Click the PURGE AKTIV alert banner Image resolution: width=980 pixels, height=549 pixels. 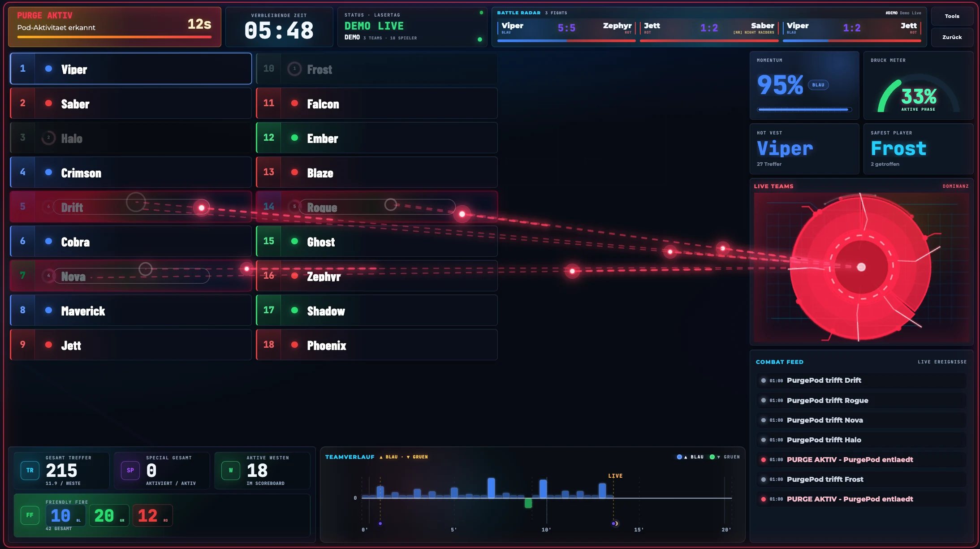[x=115, y=27]
